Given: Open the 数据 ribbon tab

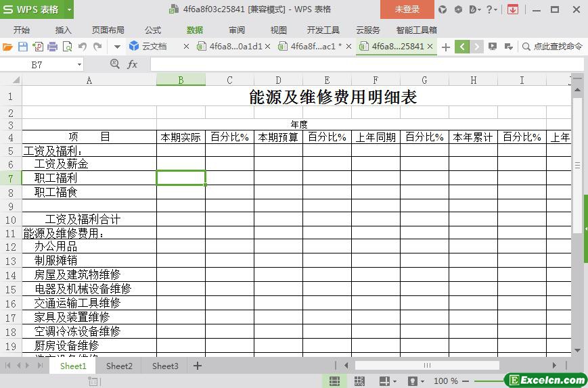Looking at the screenshot, I should coord(195,30).
